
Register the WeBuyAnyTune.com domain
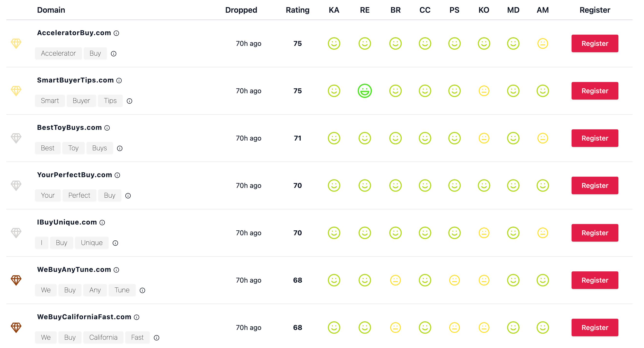pos(594,280)
